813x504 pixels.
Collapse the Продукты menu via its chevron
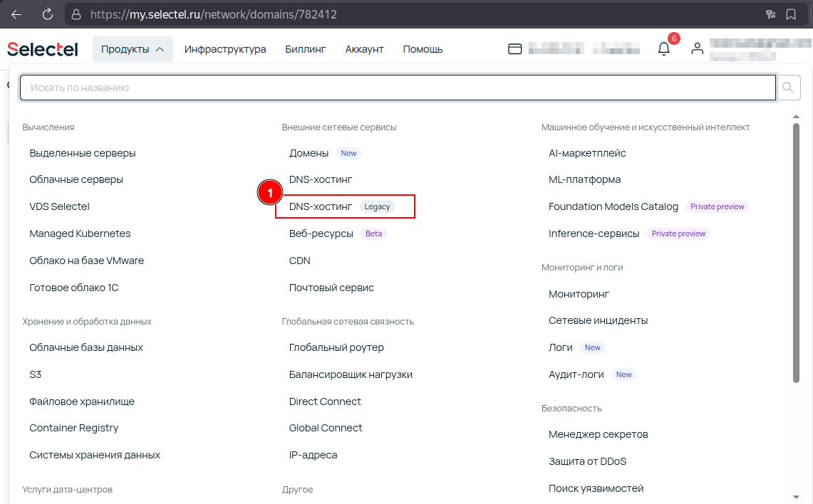tap(160, 48)
